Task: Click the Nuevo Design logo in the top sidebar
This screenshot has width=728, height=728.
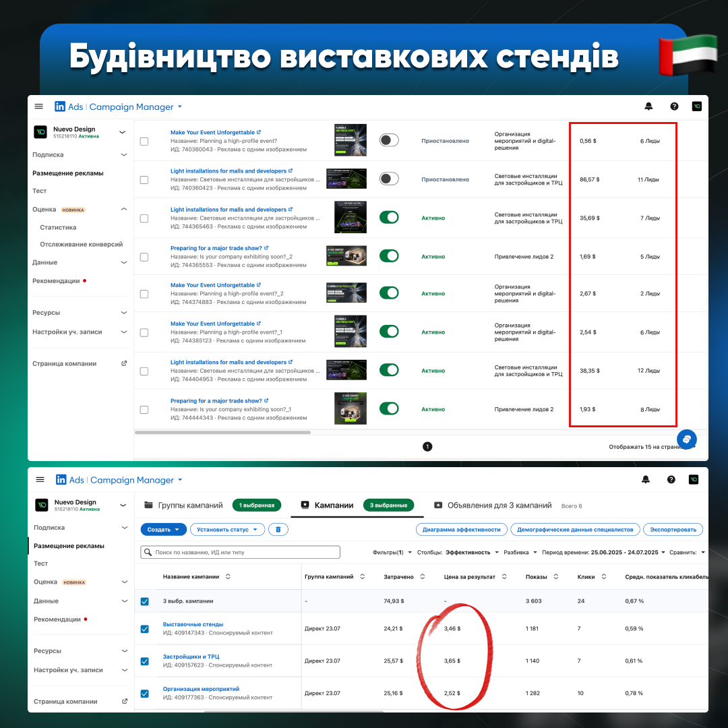Action: click(40, 132)
